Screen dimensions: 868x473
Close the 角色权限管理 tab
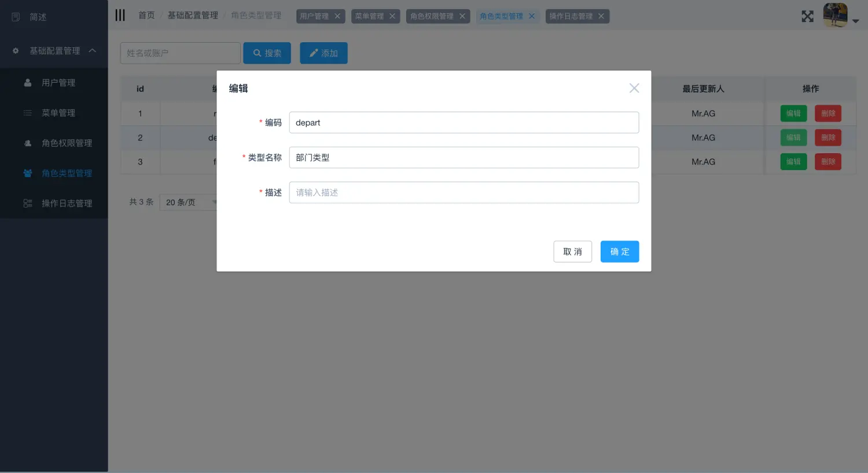[462, 16]
